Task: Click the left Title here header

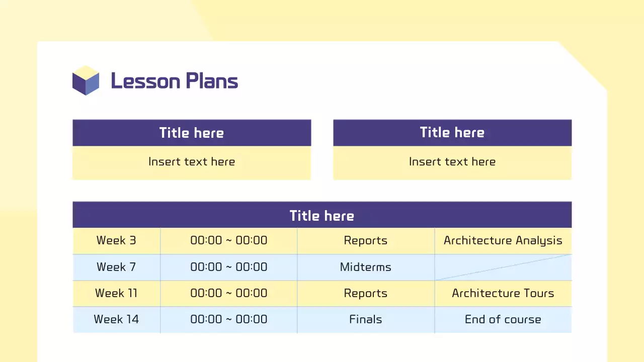Action: point(192,133)
